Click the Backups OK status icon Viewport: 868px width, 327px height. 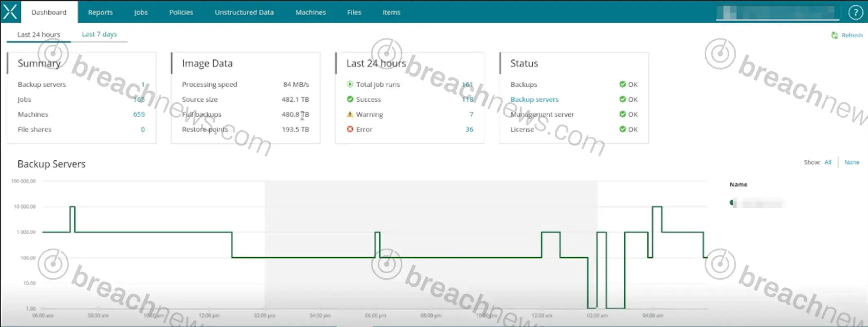[x=622, y=84]
